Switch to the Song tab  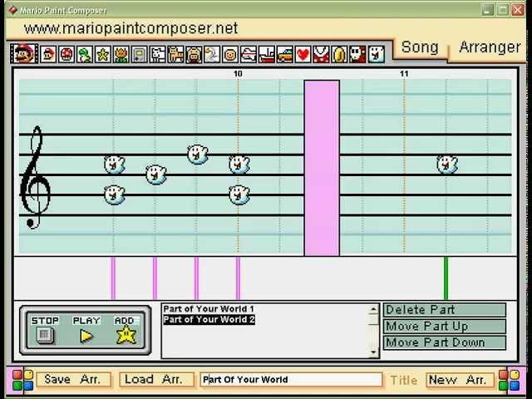click(x=420, y=47)
